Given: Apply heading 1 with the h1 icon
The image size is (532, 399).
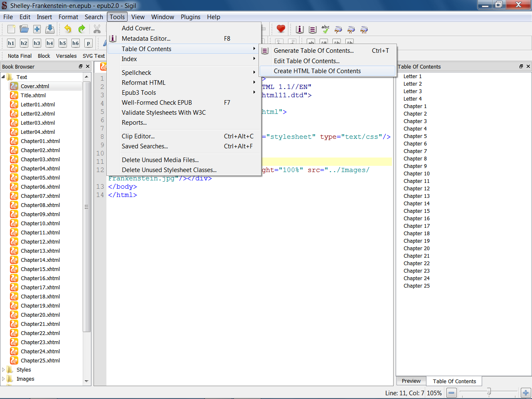Looking at the screenshot, I should click(x=11, y=43).
